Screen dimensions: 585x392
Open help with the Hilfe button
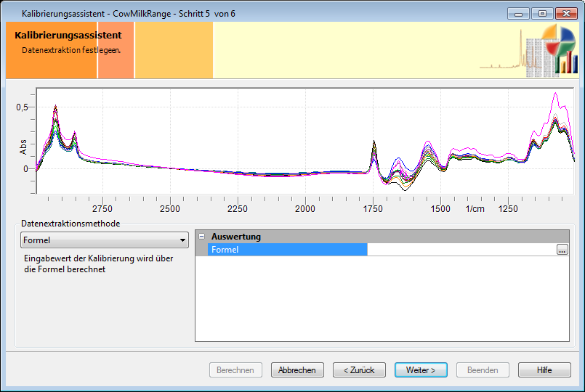(x=544, y=370)
